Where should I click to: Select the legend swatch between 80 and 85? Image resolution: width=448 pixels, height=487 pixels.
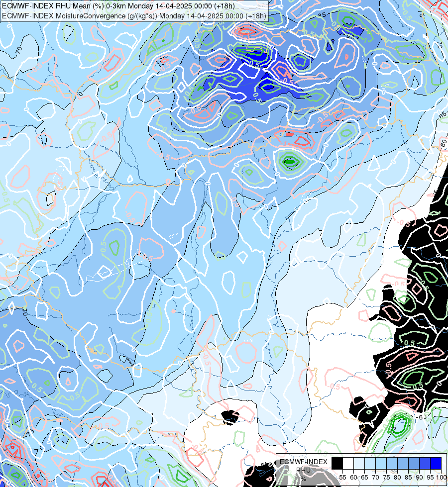click(x=403, y=463)
